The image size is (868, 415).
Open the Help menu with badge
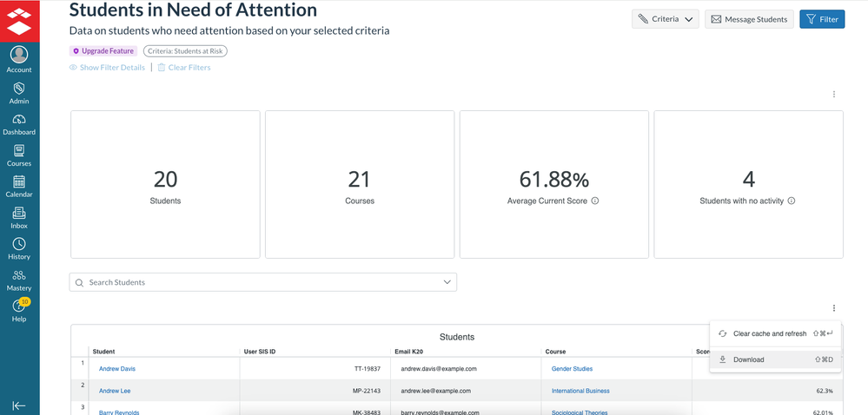click(x=19, y=309)
